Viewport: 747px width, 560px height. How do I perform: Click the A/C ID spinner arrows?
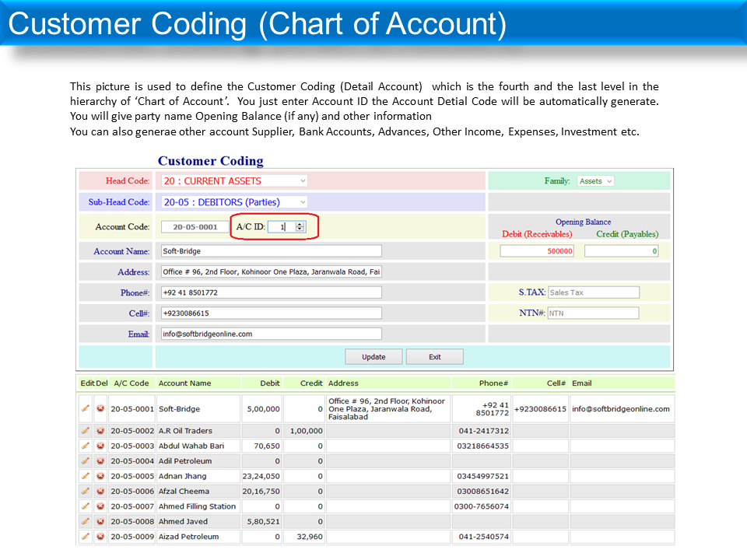(300, 227)
